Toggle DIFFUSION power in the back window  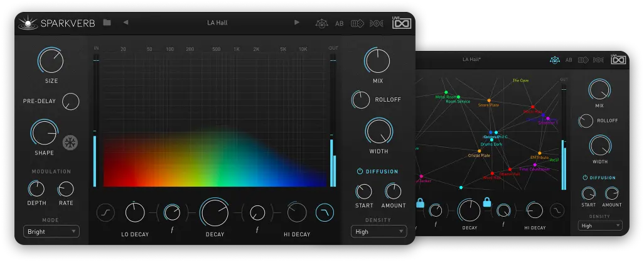point(585,178)
